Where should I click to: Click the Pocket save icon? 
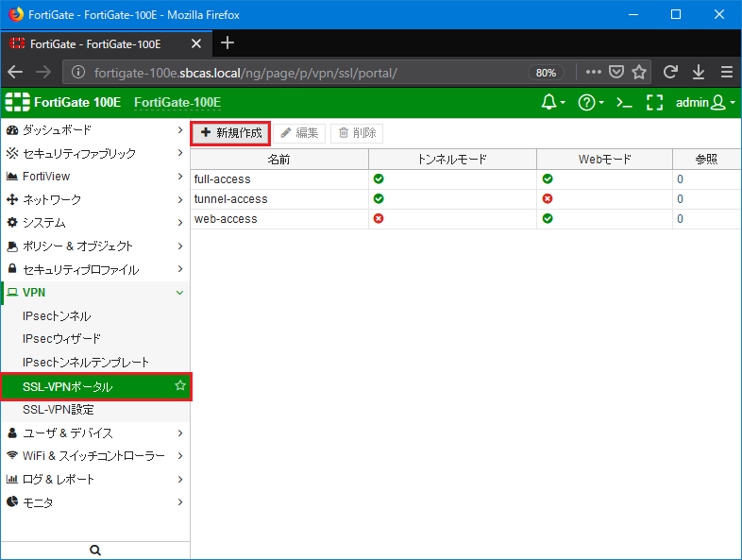pos(616,72)
